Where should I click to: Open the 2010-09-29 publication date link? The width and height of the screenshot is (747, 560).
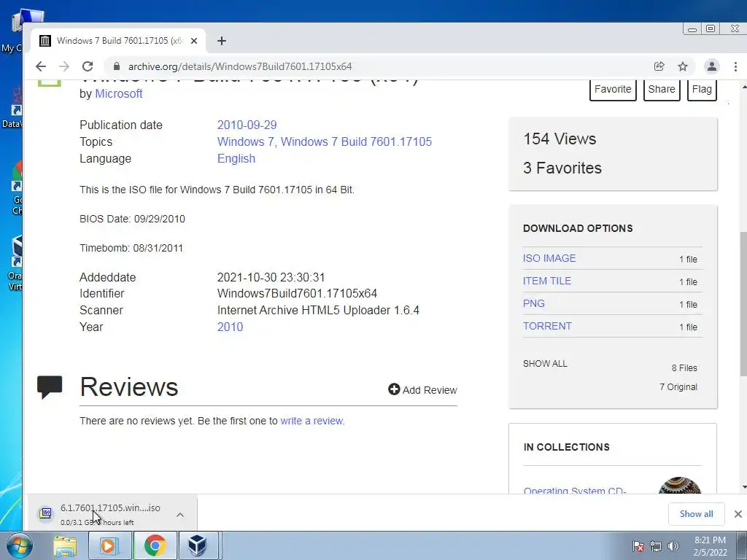pyautogui.click(x=247, y=125)
